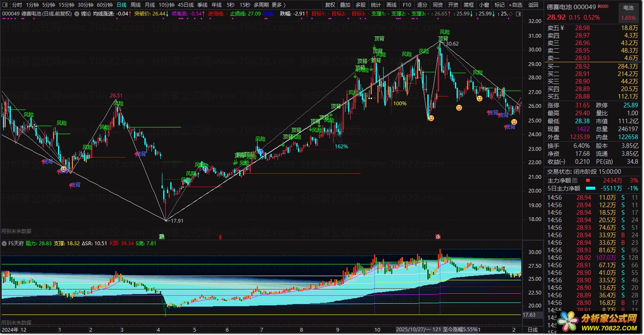The width and height of the screenshot is (644, 335).
Task: Toggle 叠加 overlay mode
Action: click(x=345, y=5)
